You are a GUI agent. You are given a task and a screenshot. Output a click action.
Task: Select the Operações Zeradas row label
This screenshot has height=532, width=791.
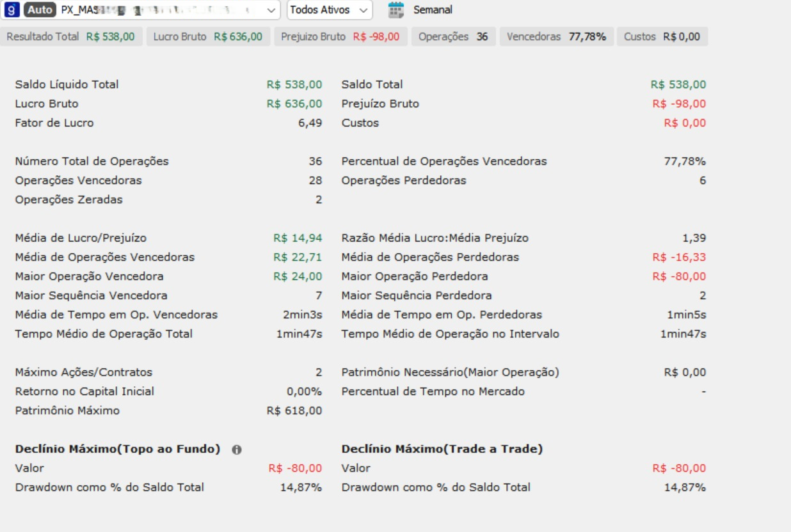tap(68, 199)
